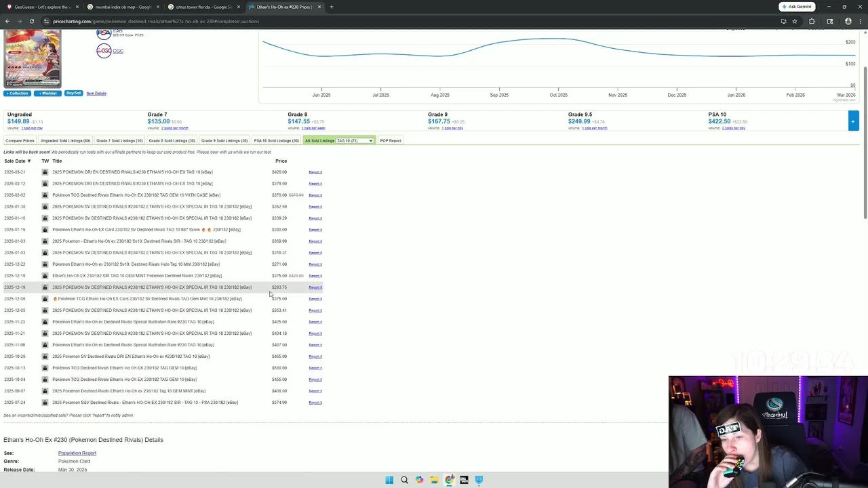Open the Chrome three-dot menu
868x488 pixels.
click(x=861, y=21)
